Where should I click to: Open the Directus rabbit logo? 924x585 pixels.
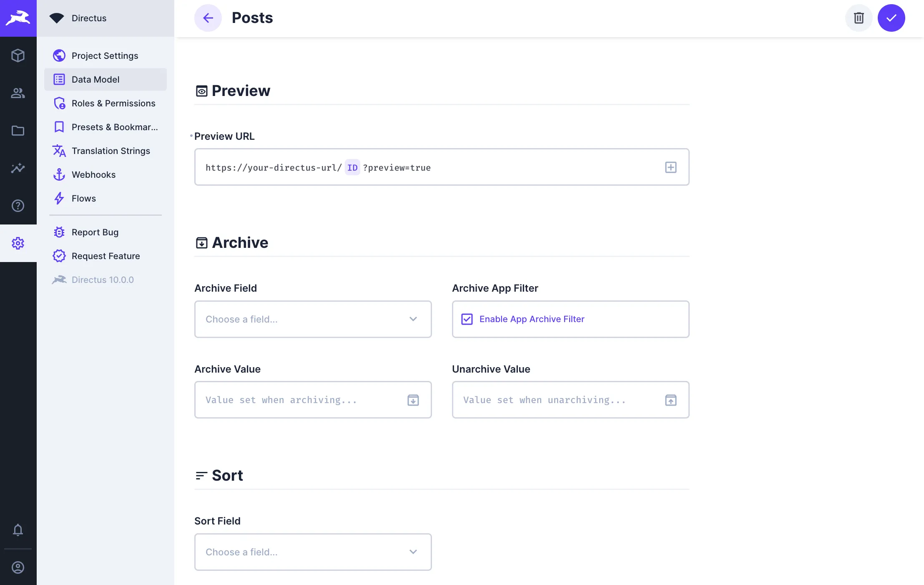[18, 18]
